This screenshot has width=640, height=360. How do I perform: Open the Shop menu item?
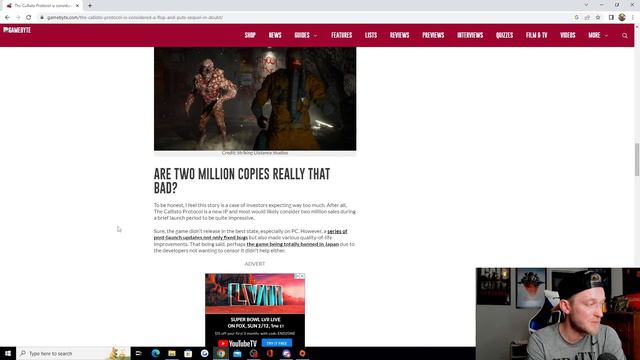250,36
